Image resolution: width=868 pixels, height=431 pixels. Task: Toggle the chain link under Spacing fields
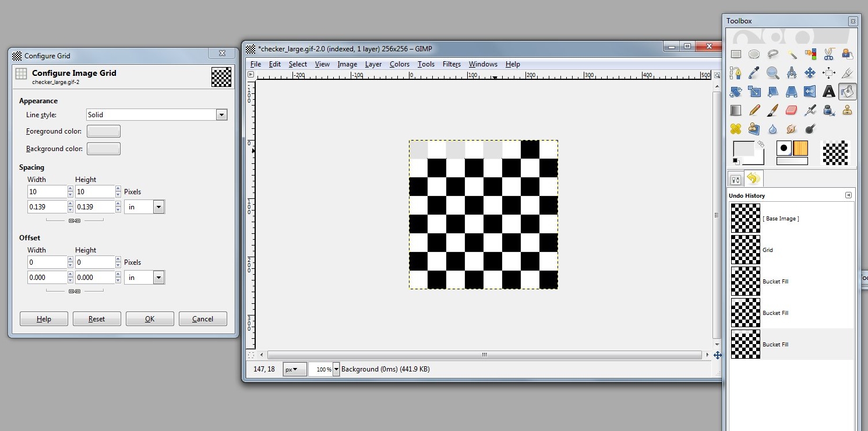click(74, 220)
